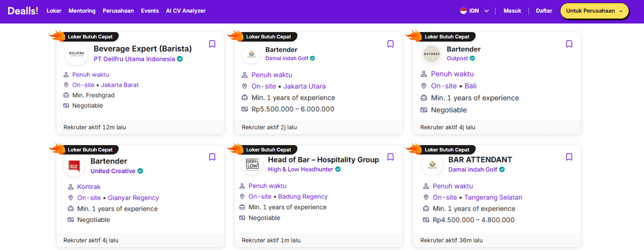Screen dimensions: 644x250
Task: Open the High & Low Headhunter link
Action: pyautogui.click(x=301, y=170)
